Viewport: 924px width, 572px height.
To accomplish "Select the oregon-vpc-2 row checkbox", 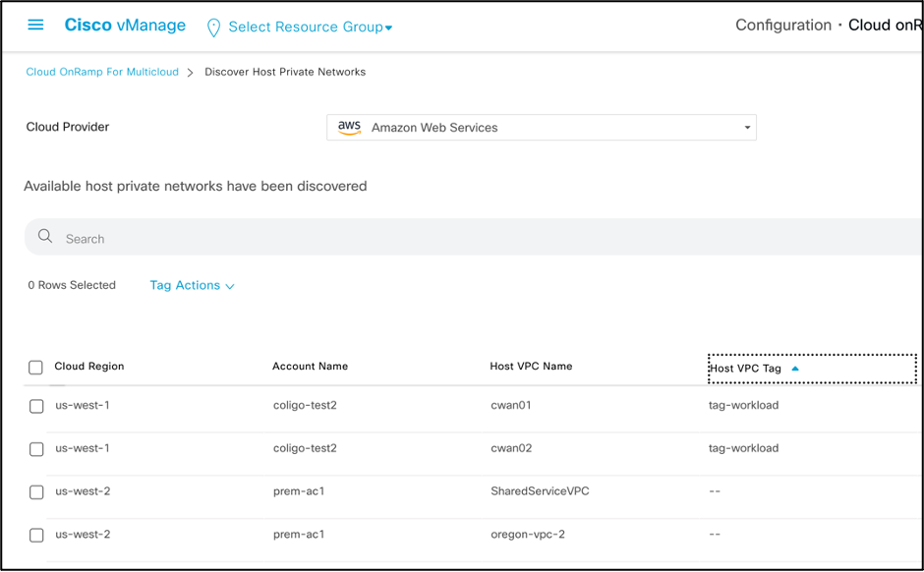I will (x=36, y=536).
